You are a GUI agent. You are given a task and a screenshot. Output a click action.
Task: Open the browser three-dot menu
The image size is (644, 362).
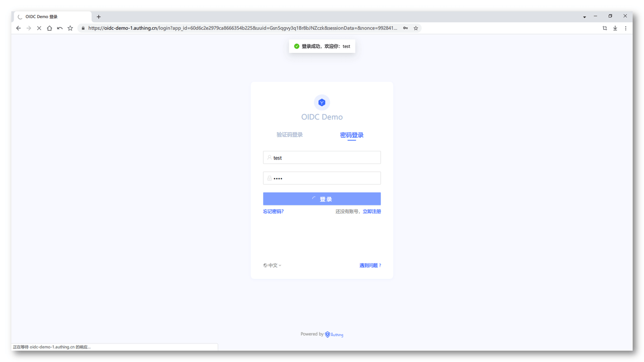tap(625, 28)
